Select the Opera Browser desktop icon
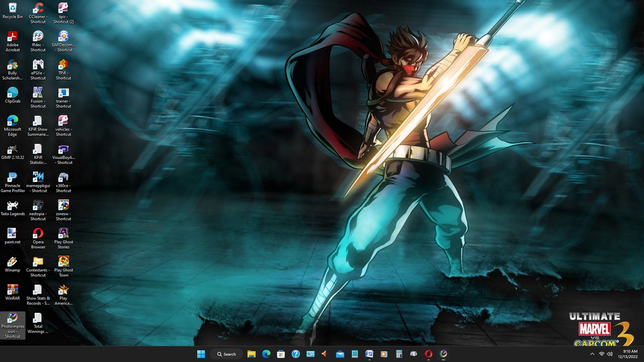Image resolution: width=644 pixels, height=362 pixels. (38, 238)
